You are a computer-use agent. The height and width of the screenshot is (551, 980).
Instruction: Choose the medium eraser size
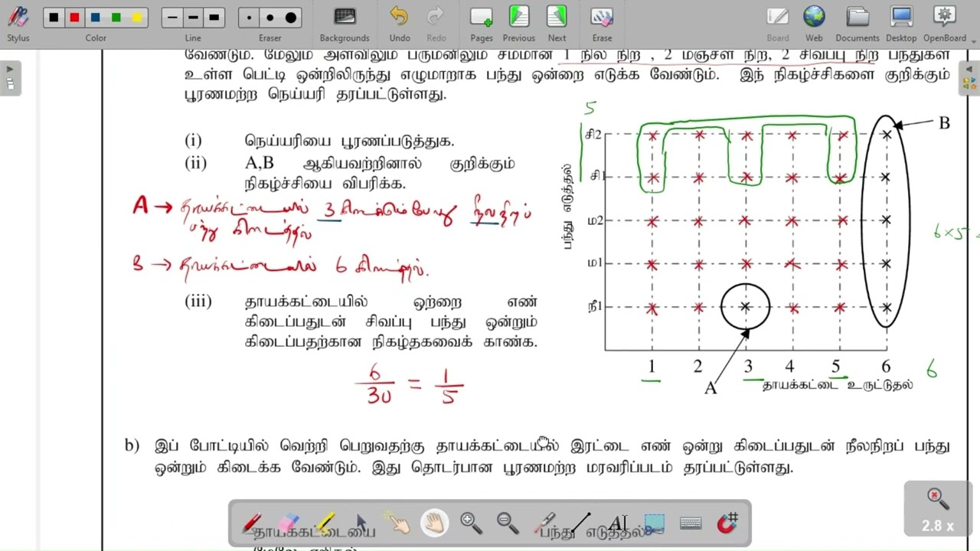[x=270, y=18]
